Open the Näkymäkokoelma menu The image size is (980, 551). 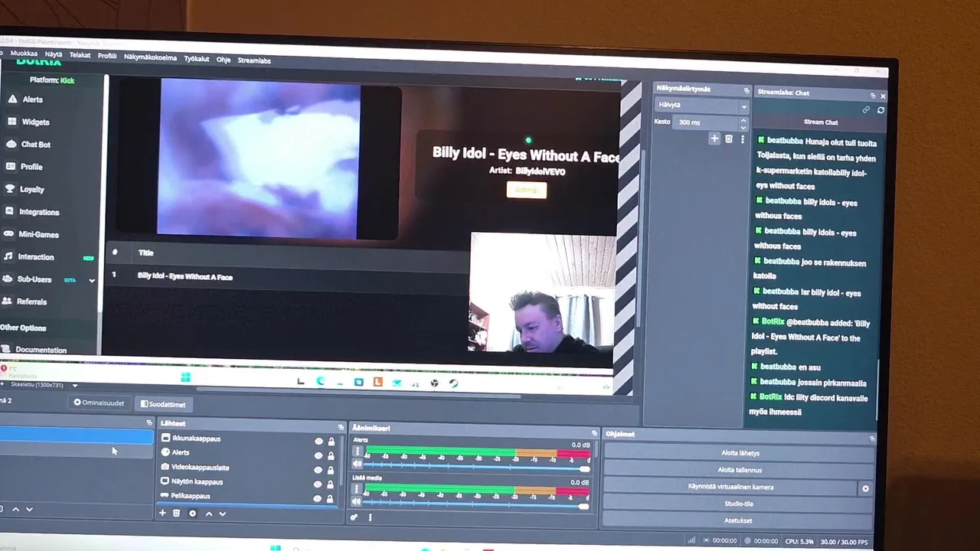(x=150, y=57)
